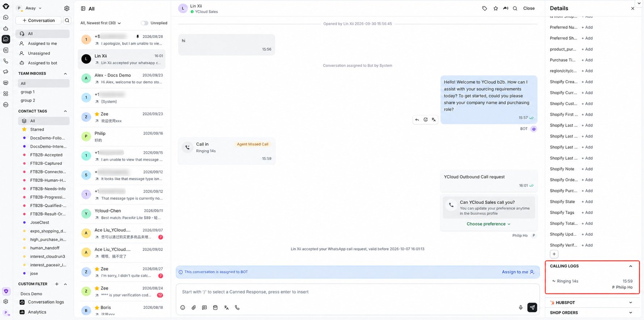
Task: React with emoji to the welcome message
Action: 425,120
